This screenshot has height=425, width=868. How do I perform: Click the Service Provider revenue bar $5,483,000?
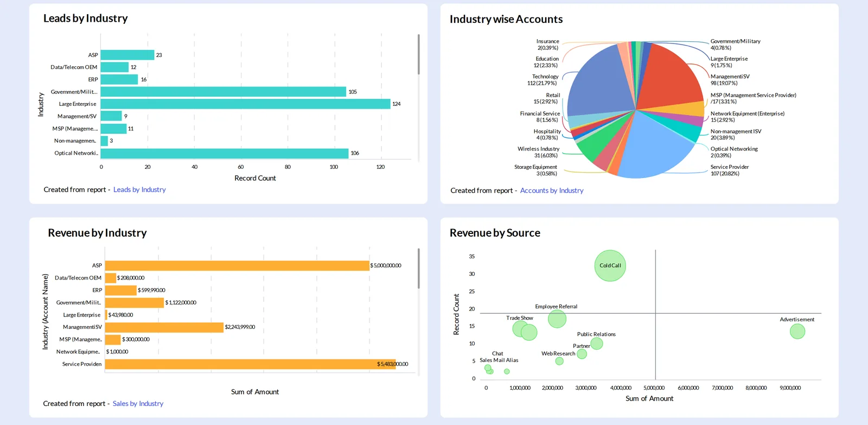point(250,364)
